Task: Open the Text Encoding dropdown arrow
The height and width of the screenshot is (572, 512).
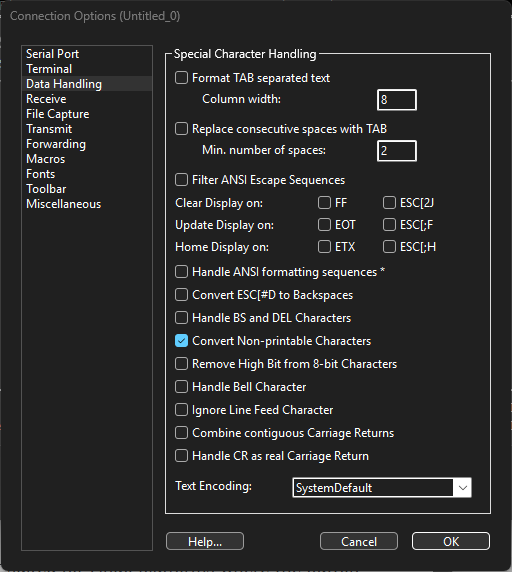Action: tap(462, 488)
